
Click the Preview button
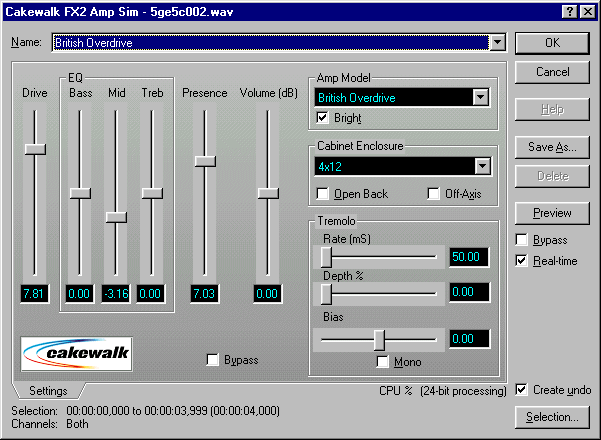pyautogui.click(x=552, y=213)
